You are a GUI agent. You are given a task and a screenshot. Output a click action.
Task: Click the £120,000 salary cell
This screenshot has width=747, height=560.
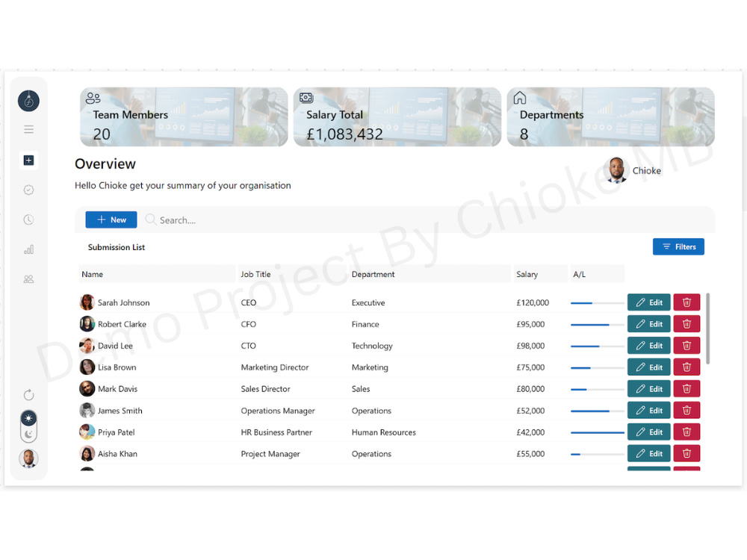(x=533, y=302)
